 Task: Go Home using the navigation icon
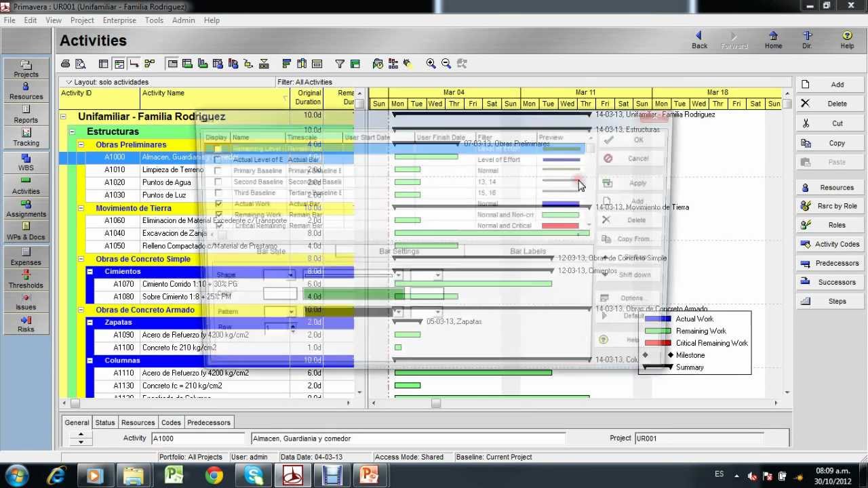point(773,40)
